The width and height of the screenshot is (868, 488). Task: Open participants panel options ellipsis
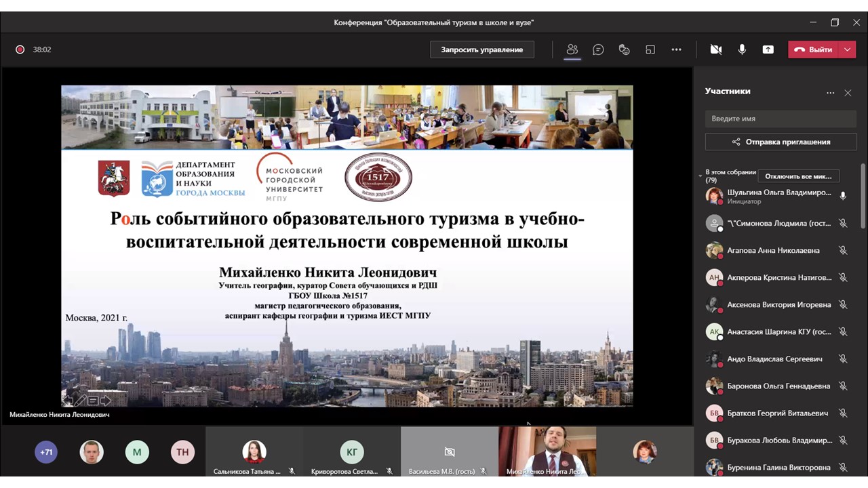[831, 92]
